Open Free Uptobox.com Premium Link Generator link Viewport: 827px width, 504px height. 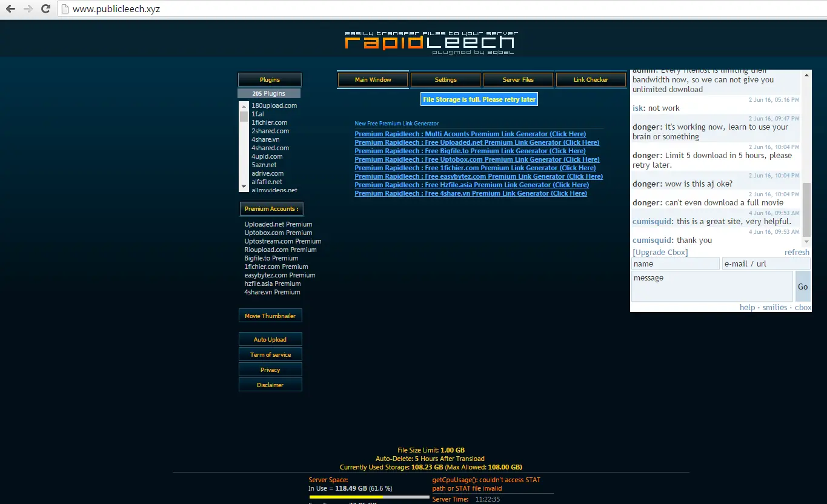477,159
